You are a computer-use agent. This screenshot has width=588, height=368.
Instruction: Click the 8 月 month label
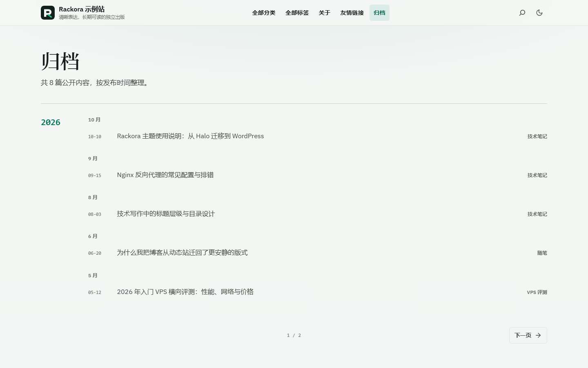pos(93,197)
